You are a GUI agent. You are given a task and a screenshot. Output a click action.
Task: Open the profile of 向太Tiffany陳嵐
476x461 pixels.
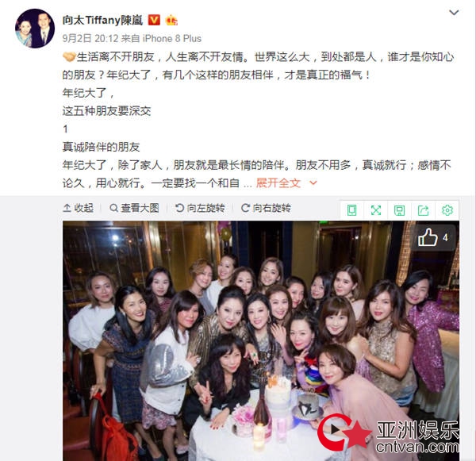tap(102, 21)
